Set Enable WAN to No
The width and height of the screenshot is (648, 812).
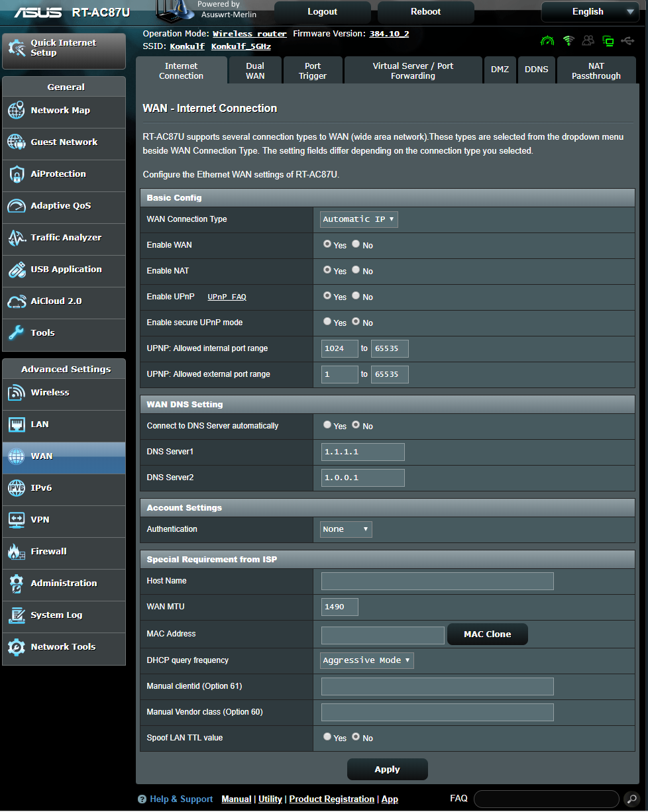(356, 244)
